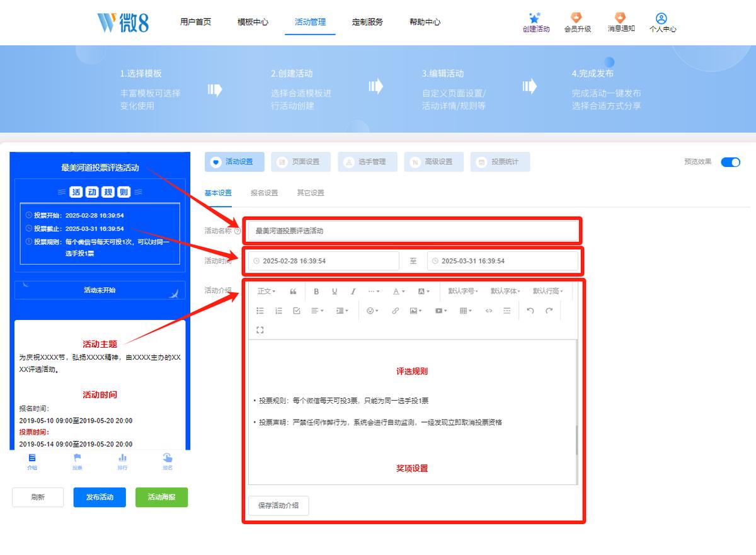Screen dimensions: 756x555
Task: Click the 刷新 button
Action: tap(38, 497)
